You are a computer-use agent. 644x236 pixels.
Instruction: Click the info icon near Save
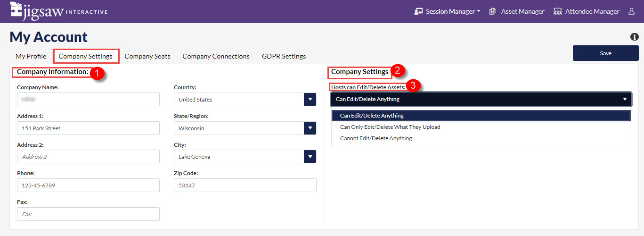point(634,37)
